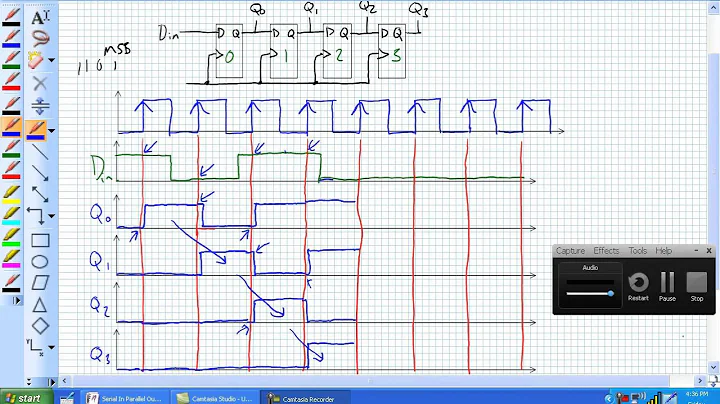Click the next page button below vertical scrollbar
720x404 pixels.
(714, 380)
